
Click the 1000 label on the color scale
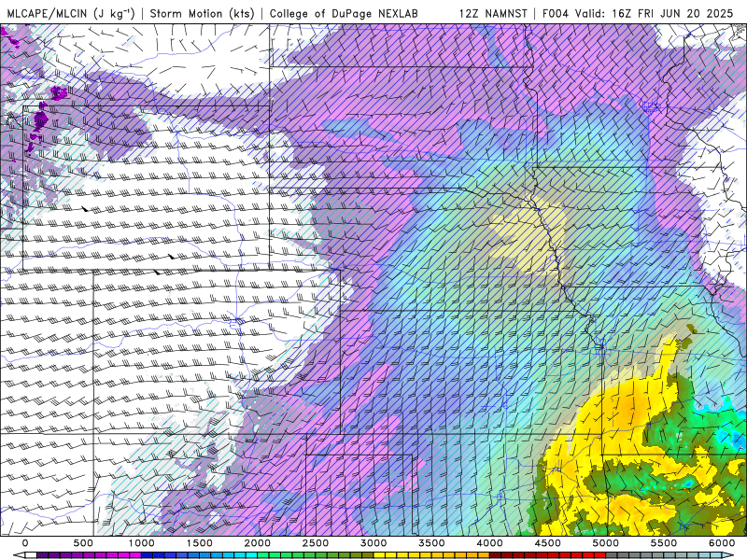tap(142, 543)
